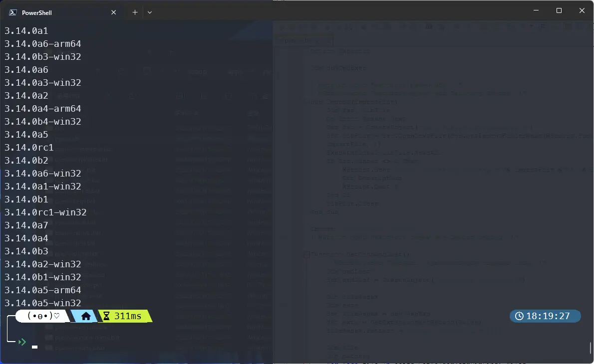Open a new terminal tab with plus

135,12
